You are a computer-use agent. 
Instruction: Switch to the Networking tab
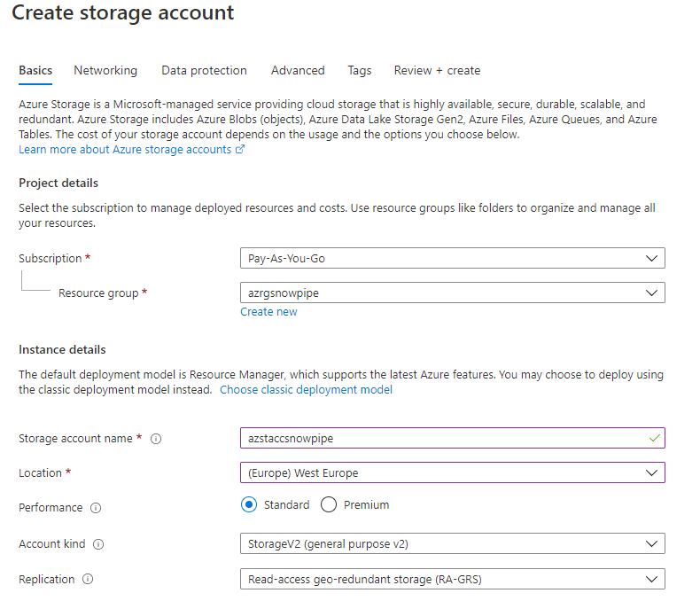click(x=105, y=71)
